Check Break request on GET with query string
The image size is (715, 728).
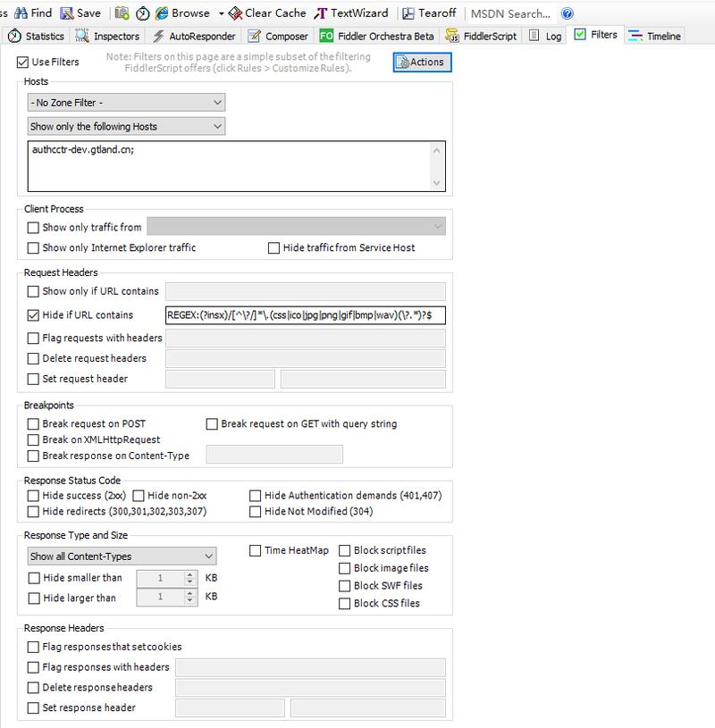pyautogui.click(x=212, y=424)
